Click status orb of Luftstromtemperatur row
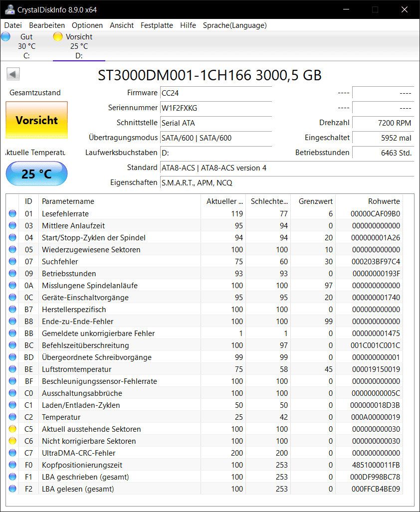 click(12, 369)
